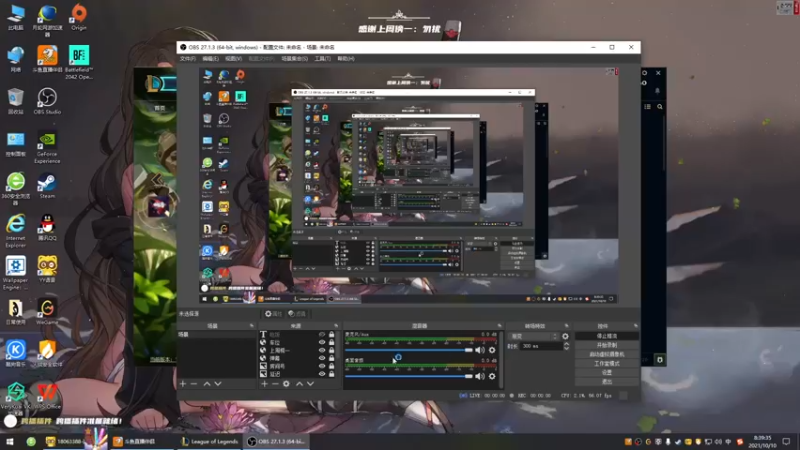
Task: Add a new scene with the plus icon
Action: 183,384
